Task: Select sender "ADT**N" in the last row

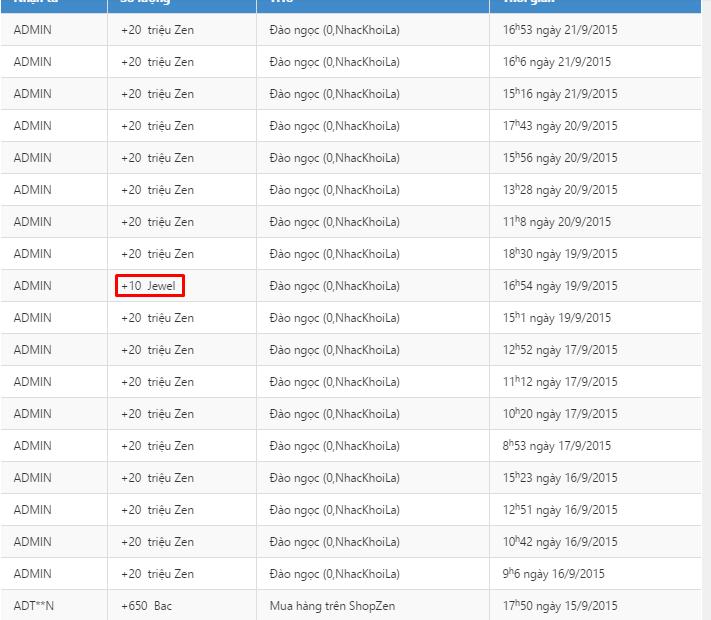Action: click(x=34, y=606)
